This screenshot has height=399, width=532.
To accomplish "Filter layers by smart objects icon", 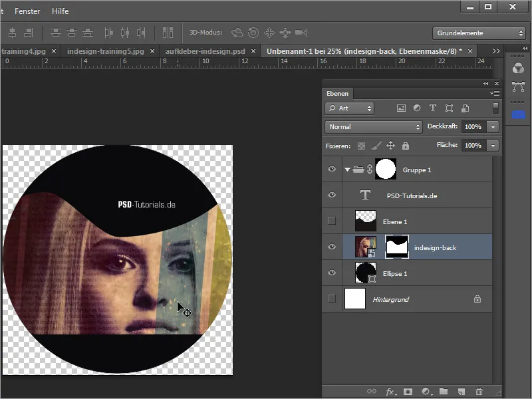I will click(465, 108).
